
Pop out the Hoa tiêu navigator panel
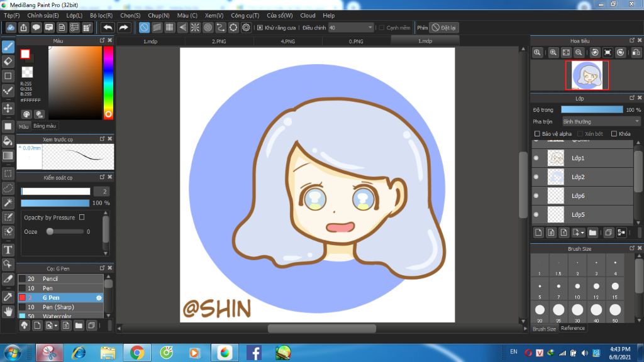[x=632, y=40]
